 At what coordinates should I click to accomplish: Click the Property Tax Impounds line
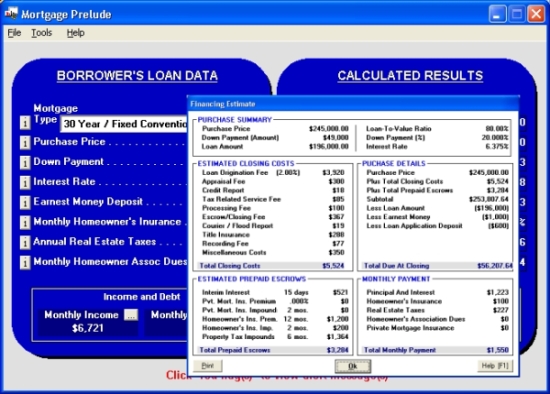(275, 337)
